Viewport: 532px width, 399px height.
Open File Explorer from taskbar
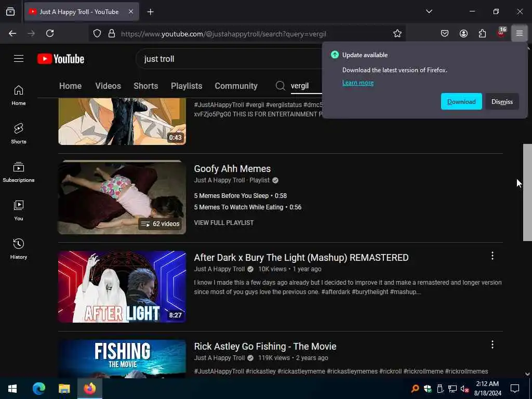pos(64,389)
